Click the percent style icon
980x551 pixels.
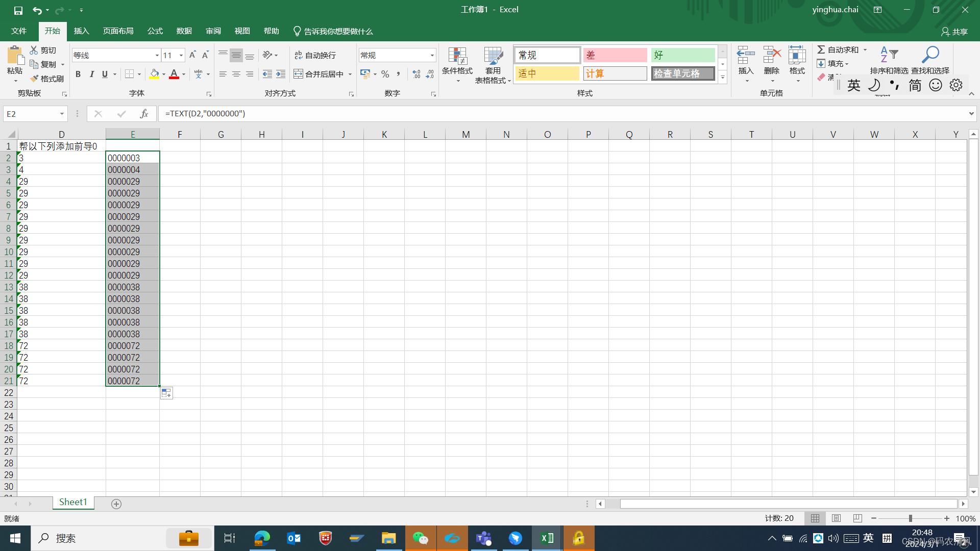point(385,74)
